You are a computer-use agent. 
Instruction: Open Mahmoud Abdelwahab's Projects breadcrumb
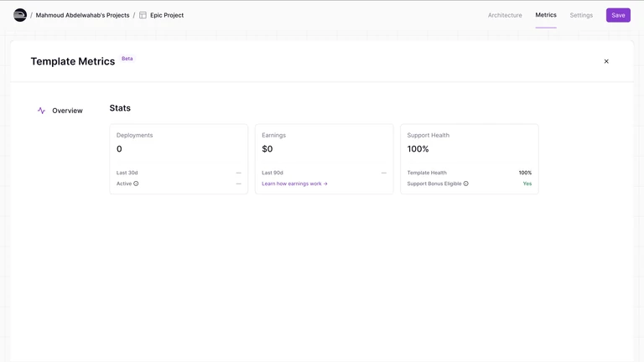tap(82, 15)
